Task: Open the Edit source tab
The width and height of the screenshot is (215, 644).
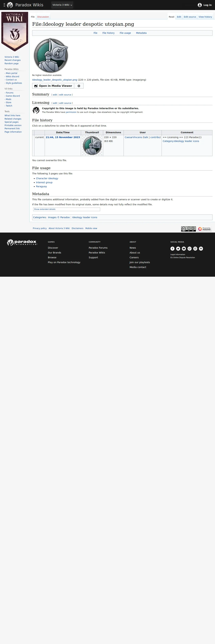Action: tap(190, 17)
